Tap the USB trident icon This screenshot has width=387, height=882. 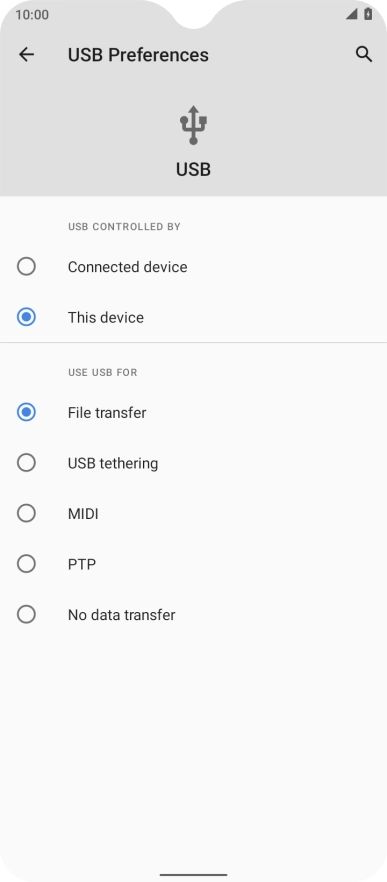coord(194,125)
